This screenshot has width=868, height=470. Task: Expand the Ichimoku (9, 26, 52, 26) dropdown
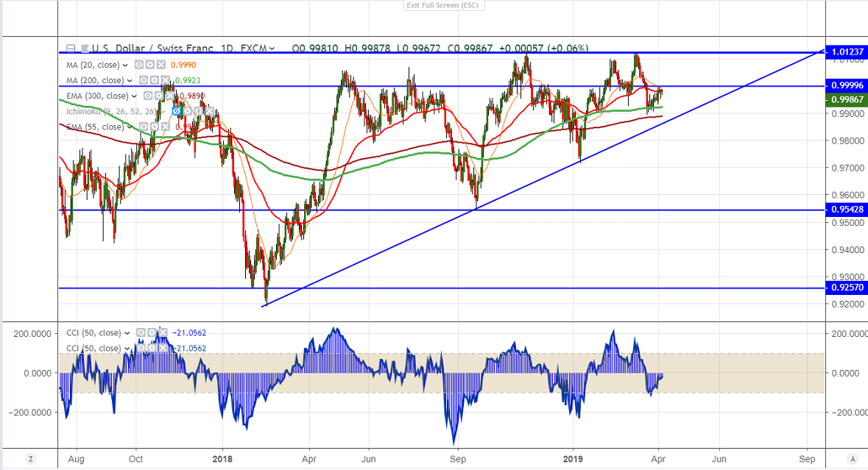pos(163,112)
